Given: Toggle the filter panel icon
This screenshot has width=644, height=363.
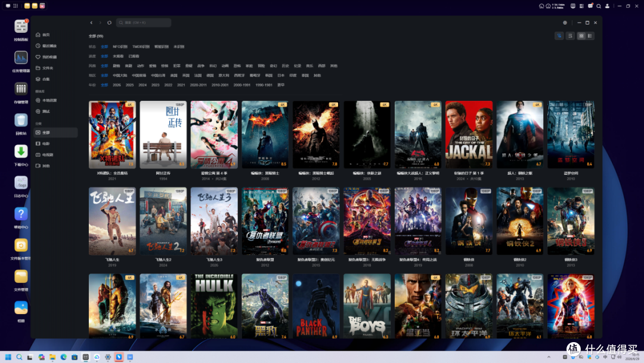Looking at the screenshot, I should [x=559, y=36].
